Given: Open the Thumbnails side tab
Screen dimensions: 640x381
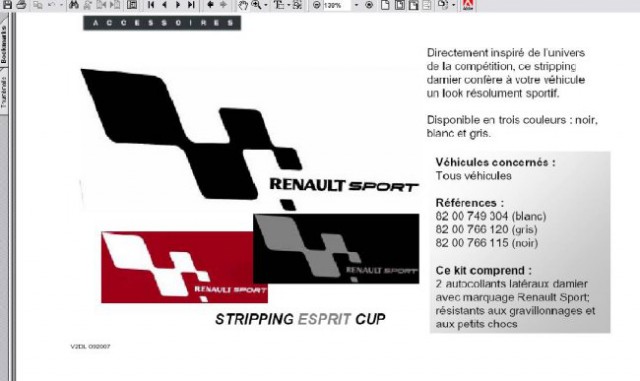Looking at the screenshot, I should 4,92.
